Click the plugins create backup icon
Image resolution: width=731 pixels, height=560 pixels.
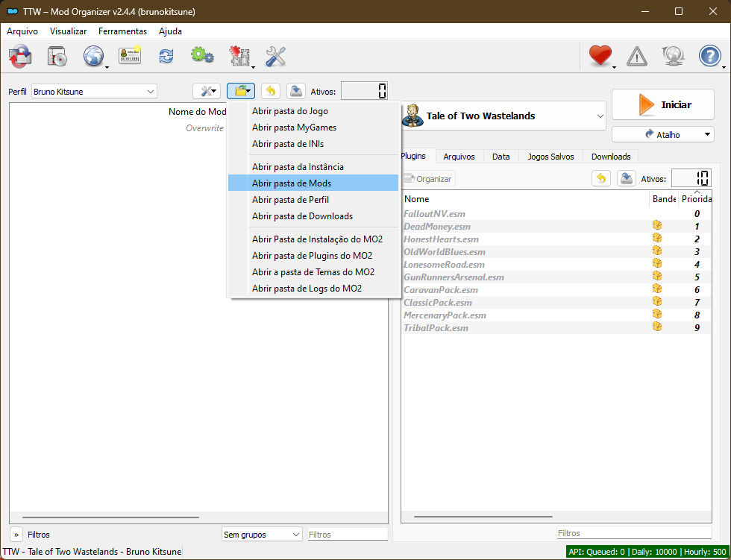point(627,178)
